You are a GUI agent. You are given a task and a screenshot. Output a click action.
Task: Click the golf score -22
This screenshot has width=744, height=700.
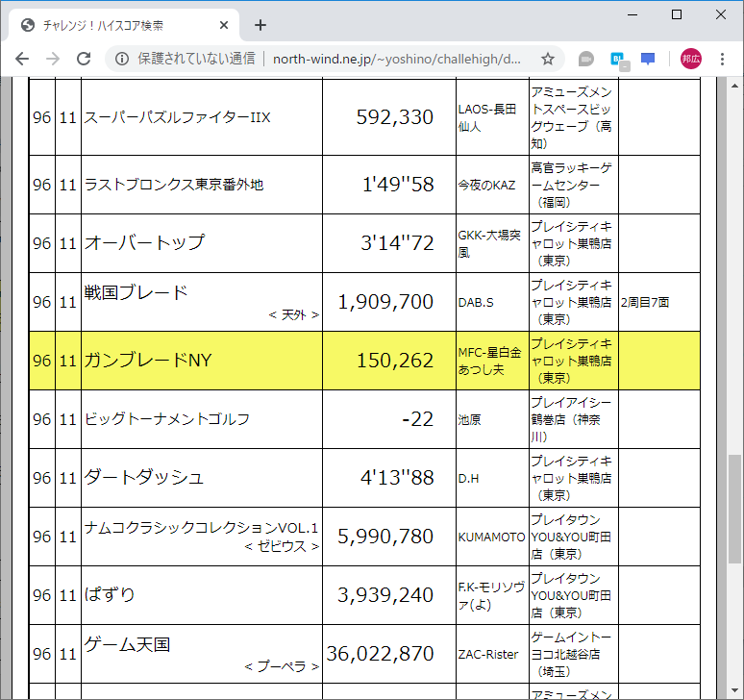coord(417,419)
